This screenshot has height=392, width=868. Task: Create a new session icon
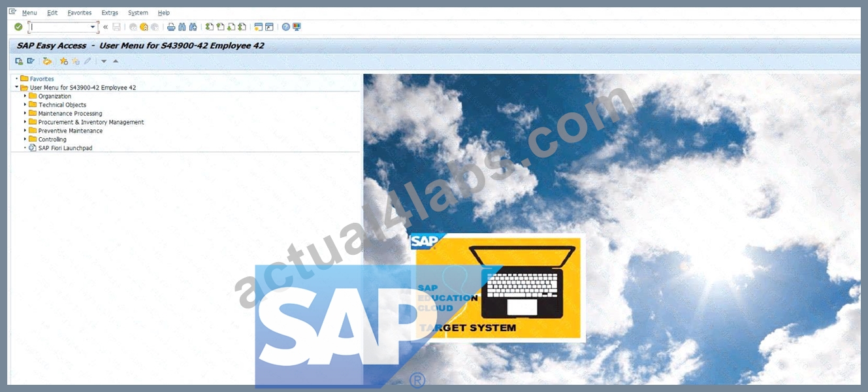pyautogui.click(x=259, y=27)
